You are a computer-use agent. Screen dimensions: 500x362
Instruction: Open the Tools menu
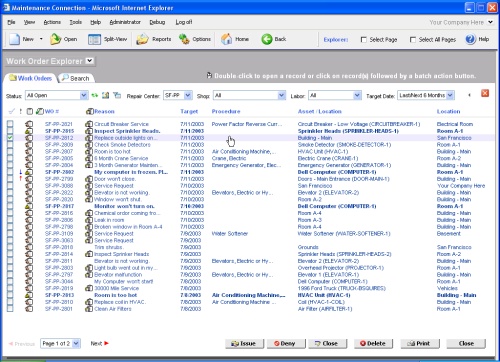tap(76, 22)
